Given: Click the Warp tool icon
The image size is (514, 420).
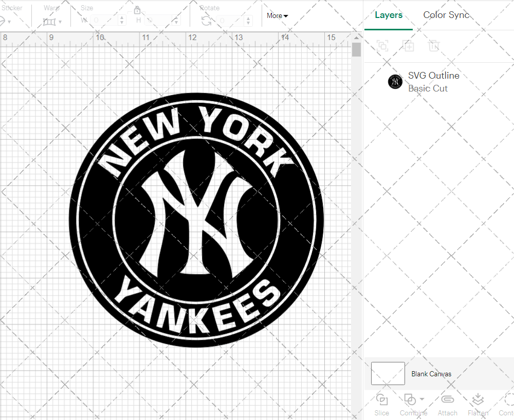Looking at the screenshot, I should tap(50, 22).
